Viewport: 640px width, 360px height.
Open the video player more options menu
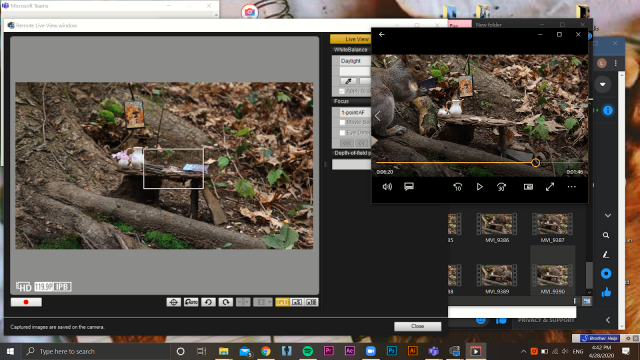[x=571, y=187]
